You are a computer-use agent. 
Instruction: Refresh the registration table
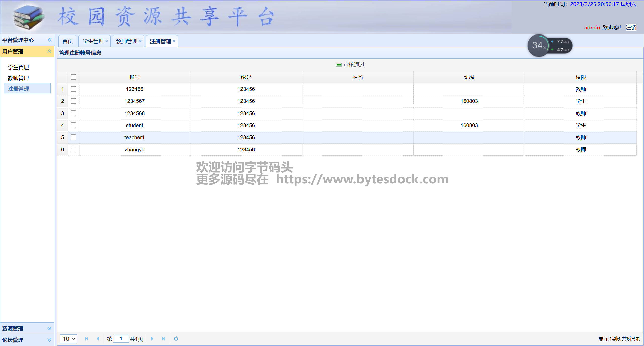pos(176,339)
